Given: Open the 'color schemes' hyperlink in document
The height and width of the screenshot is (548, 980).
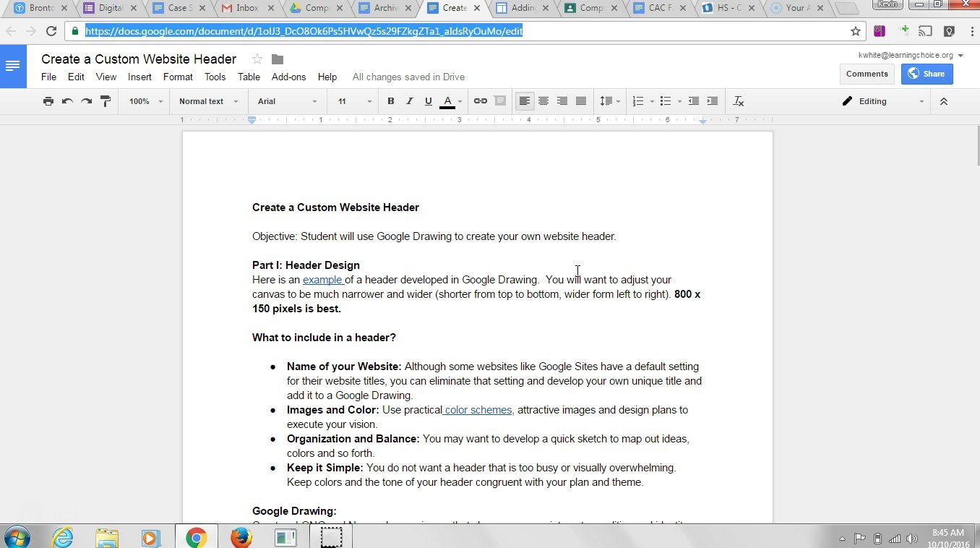Looking at the screenshot, I should pos(478,410).
